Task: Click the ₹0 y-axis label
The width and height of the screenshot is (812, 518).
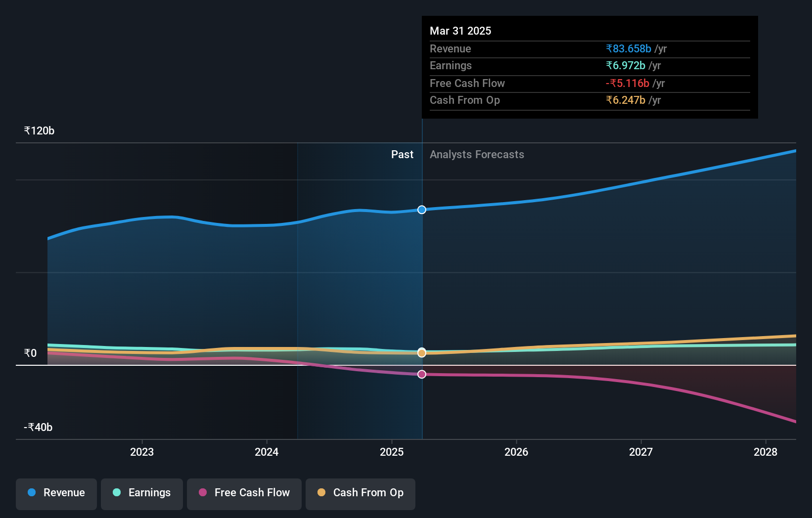Action: tap(30, 353)
